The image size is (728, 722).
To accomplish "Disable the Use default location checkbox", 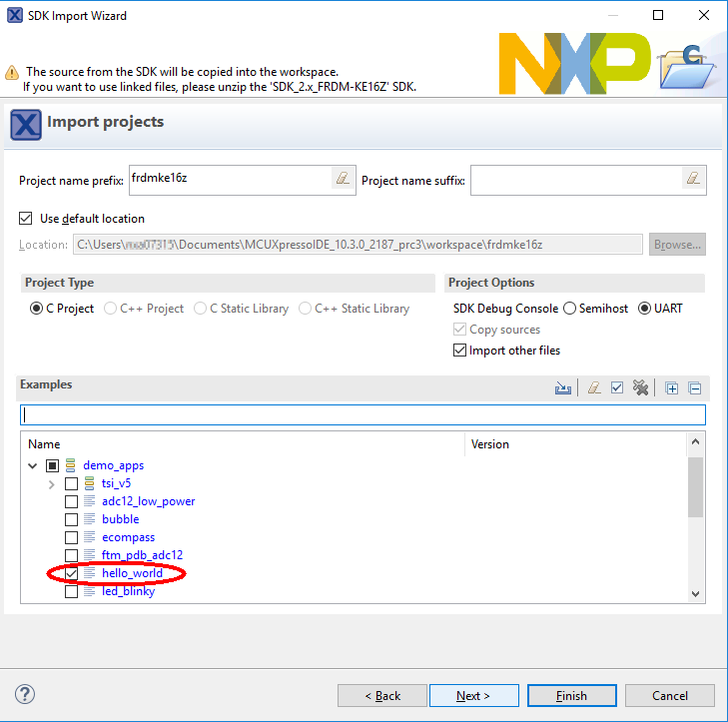I will [26, 218].
